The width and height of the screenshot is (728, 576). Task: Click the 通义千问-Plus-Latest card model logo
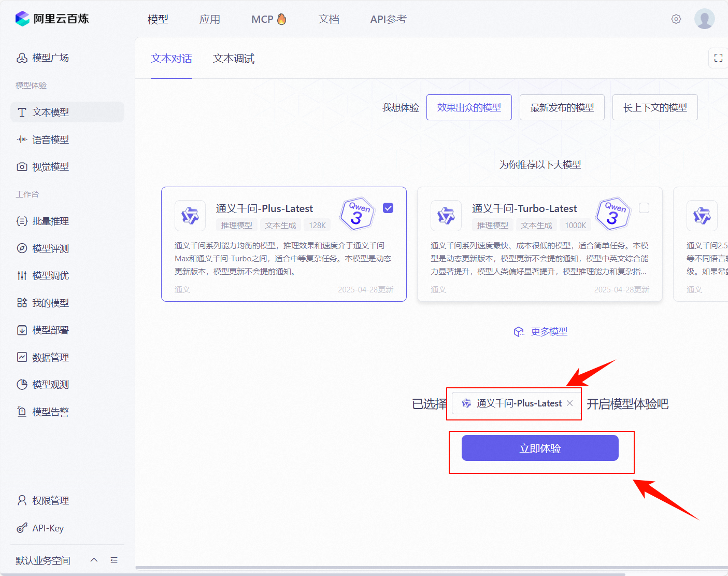pos(190,216)
